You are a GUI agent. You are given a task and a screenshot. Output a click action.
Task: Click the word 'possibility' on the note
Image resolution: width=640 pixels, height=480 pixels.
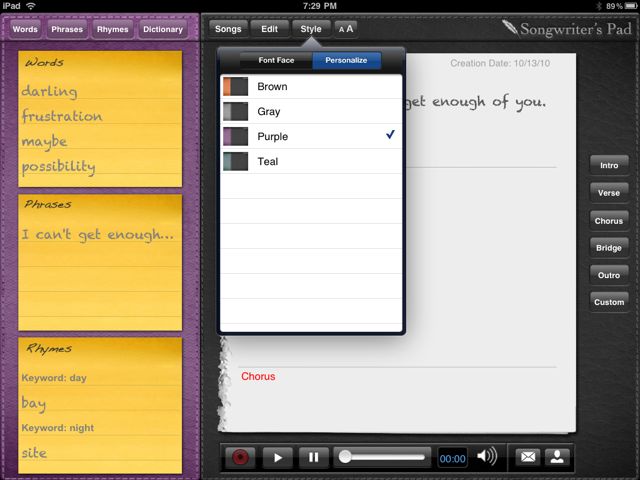58,167
